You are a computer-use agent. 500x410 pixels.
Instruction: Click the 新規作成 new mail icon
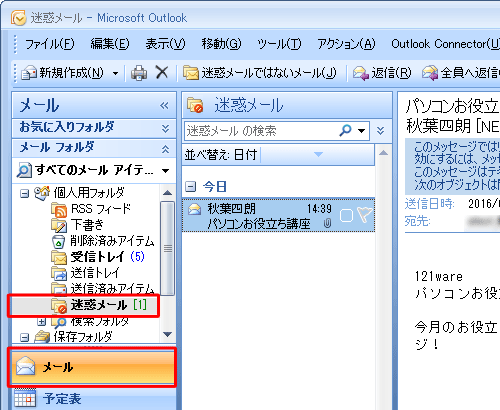pos(29,73)
